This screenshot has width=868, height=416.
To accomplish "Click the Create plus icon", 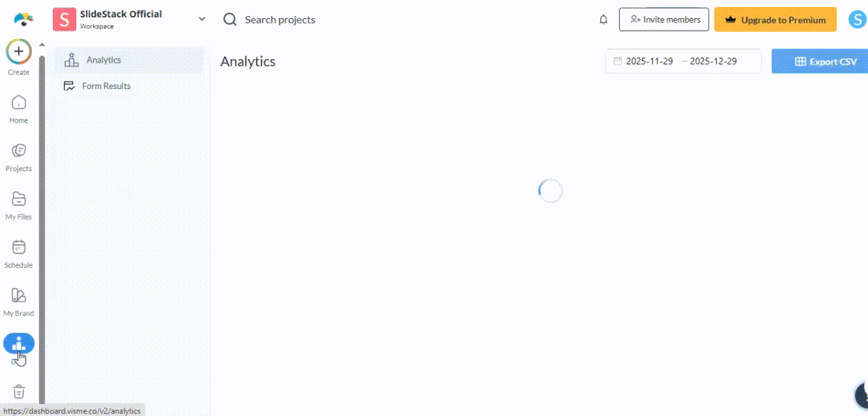I will pos(19,51).
